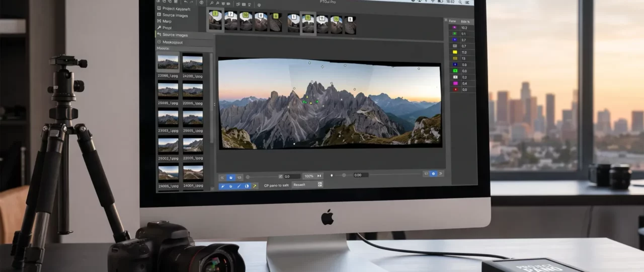This screenshot has width=644, height=272.
Task: Click the pink swatch with value 0.4
Action: click(455, 83)
